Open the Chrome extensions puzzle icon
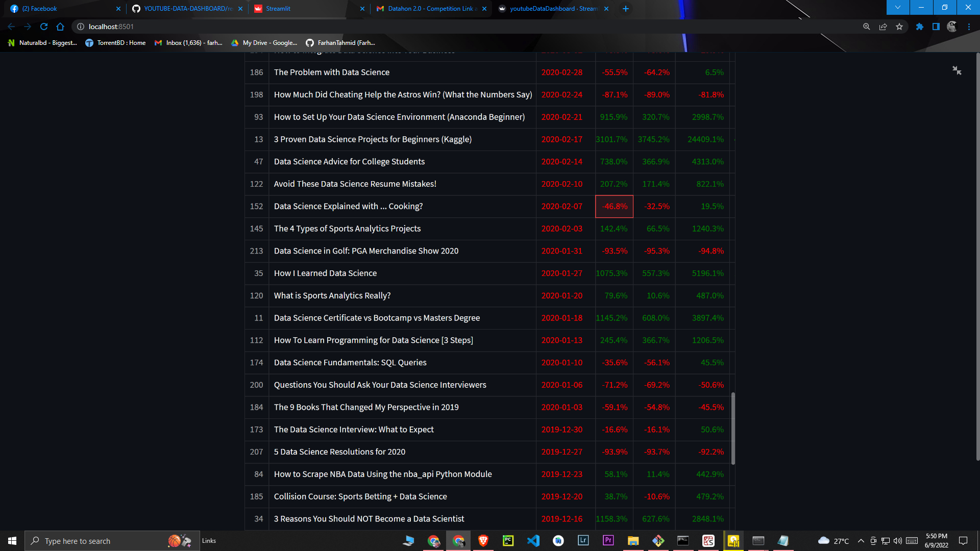 (920, 27)
